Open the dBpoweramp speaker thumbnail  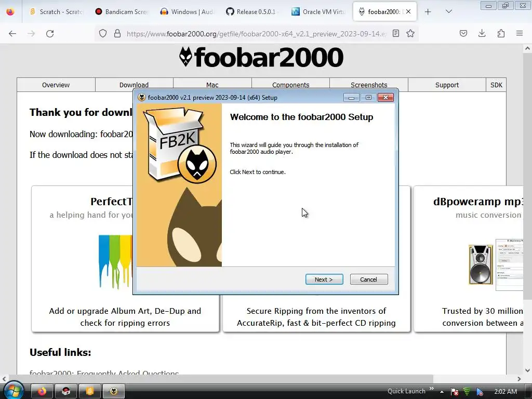coord(481,264)
